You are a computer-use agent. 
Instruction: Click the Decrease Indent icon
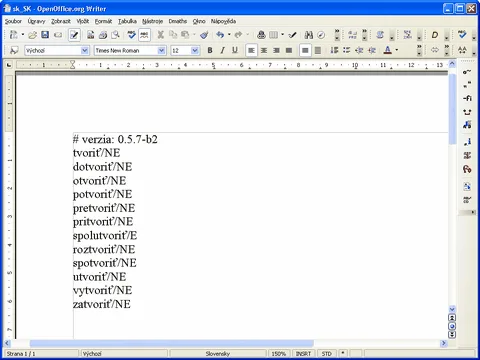coord(359,50)
